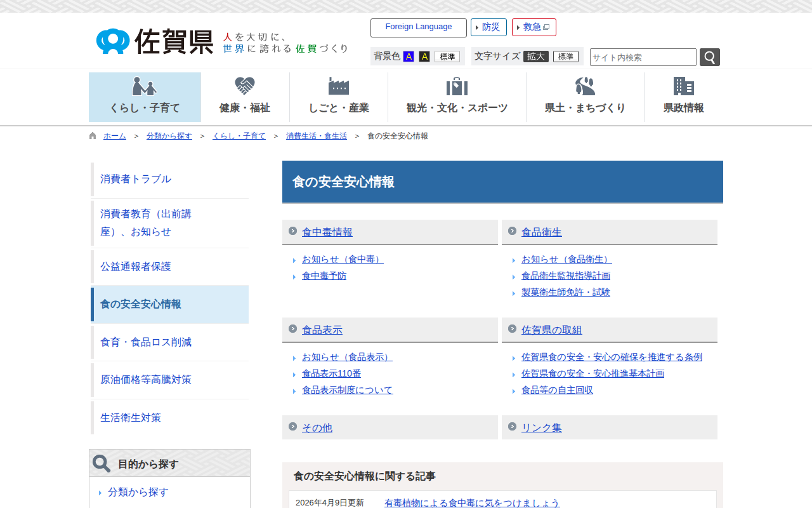Image resolution: width=812 pixels, height=508 pixels.
Task: Click the サイト内検索 search field
Action: tap(643, 57)
